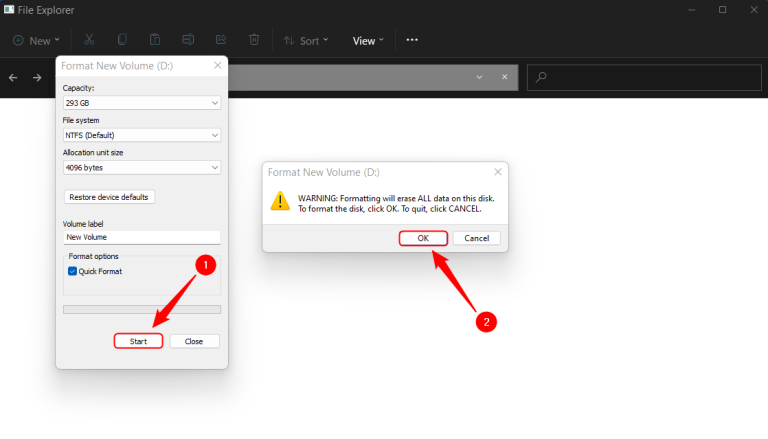Image resolution: width=768 pixels, height=439 pixels.
Task: Open the See more three-dots menu
Action: pos(412,40)
